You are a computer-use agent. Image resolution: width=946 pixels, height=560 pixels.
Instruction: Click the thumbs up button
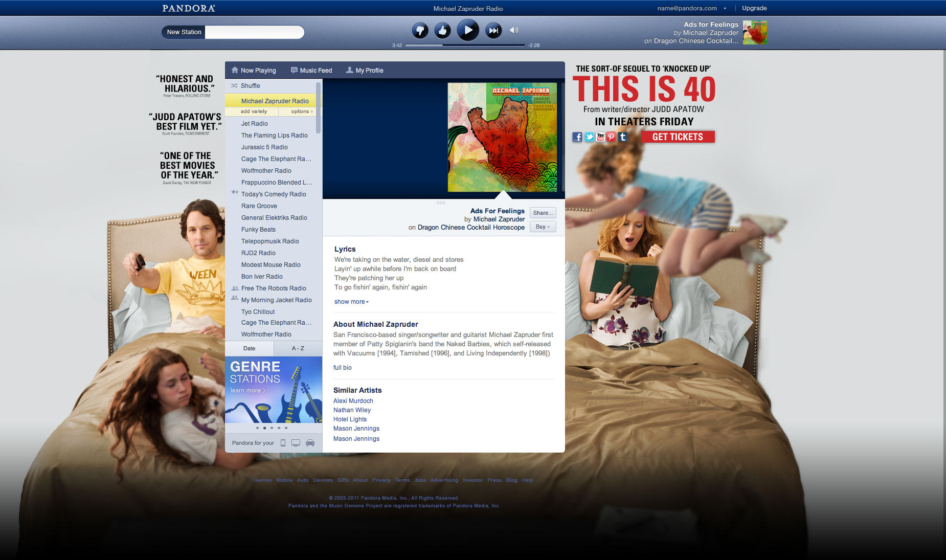coord(443,31)
